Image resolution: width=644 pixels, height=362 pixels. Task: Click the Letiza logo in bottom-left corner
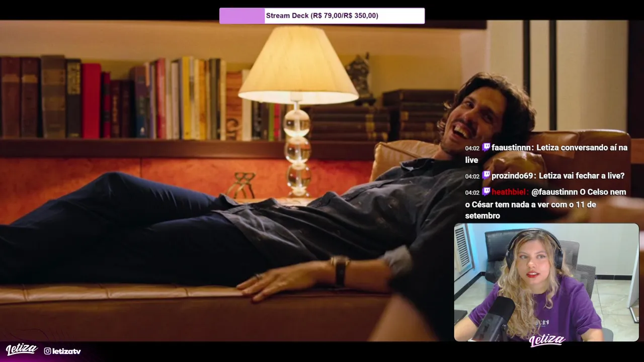[22, 349]
